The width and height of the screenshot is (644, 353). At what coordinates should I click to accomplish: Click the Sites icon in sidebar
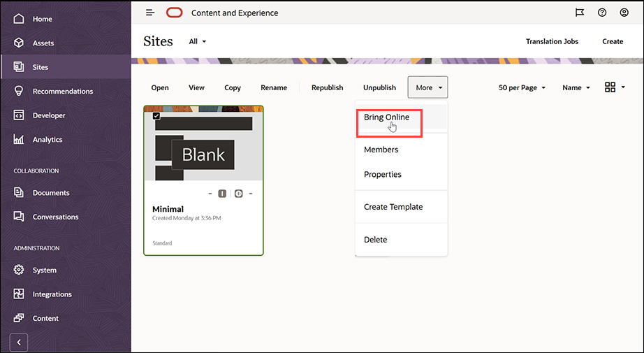tap(19, 67)
